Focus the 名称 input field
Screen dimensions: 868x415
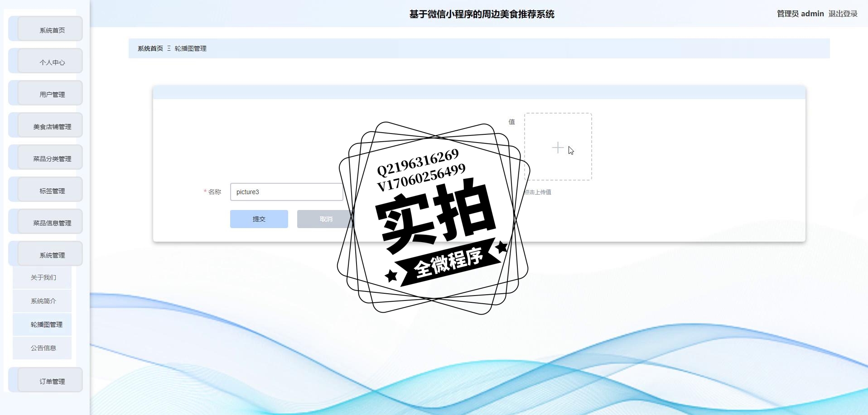point(287,192)
